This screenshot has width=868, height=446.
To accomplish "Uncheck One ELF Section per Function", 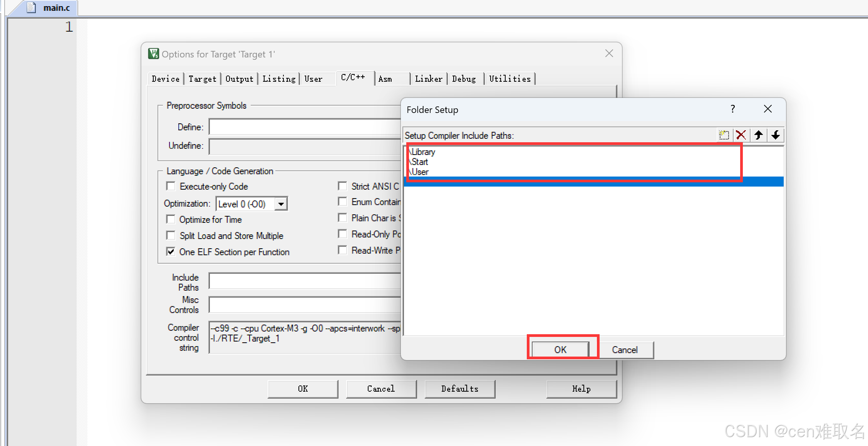I will click(171, 252).
